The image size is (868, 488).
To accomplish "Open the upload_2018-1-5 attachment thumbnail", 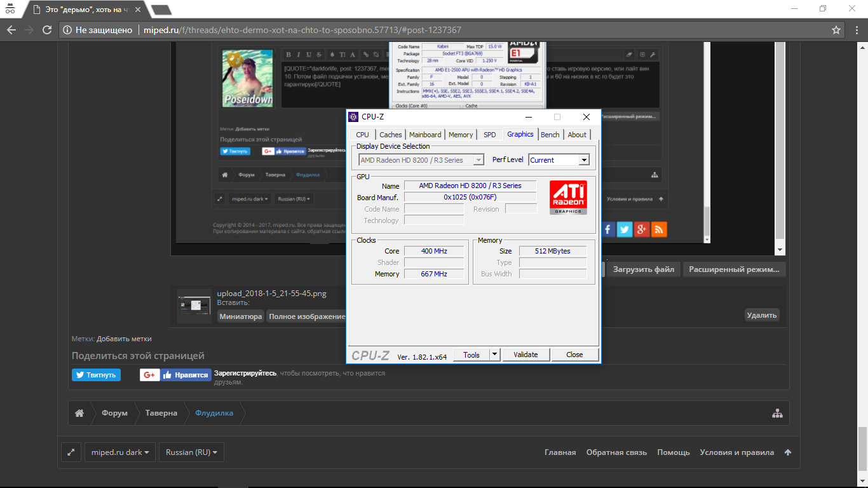I will click(194, 306).
